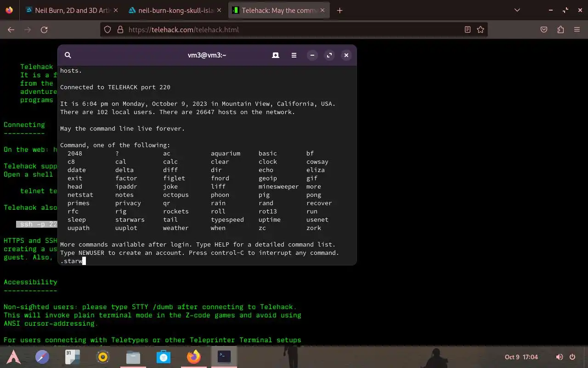Expand the list all tabs chevron

coord(517,10)
